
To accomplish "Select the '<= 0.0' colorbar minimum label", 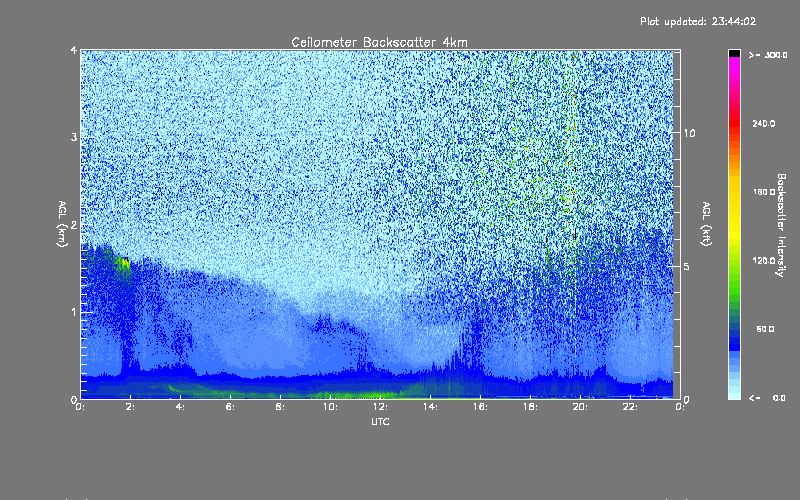I will (768, 398).
